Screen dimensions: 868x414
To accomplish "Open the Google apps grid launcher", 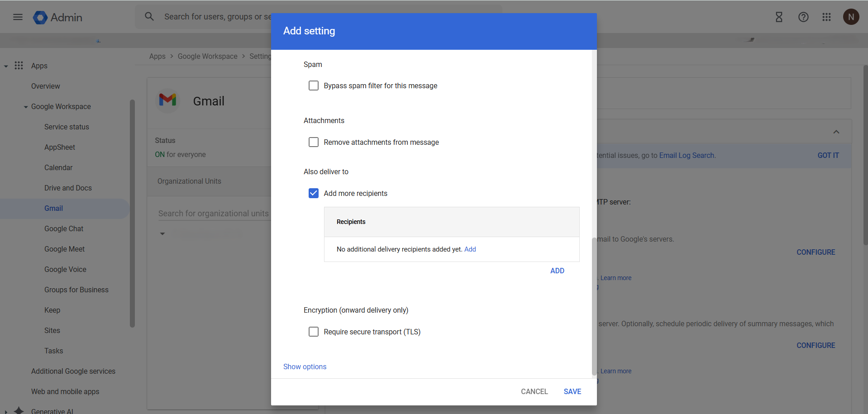I will click(x=826, y=17).
